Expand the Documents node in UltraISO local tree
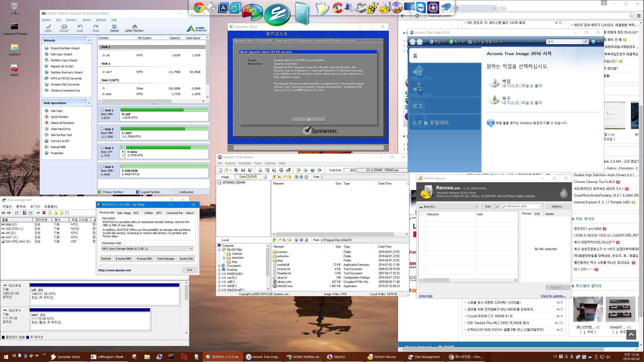Screen dimensions: 644x362 point(219,266)
